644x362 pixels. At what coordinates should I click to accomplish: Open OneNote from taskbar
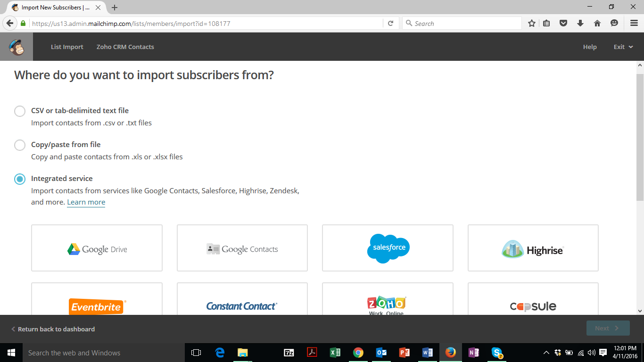[x=474, y=353]
